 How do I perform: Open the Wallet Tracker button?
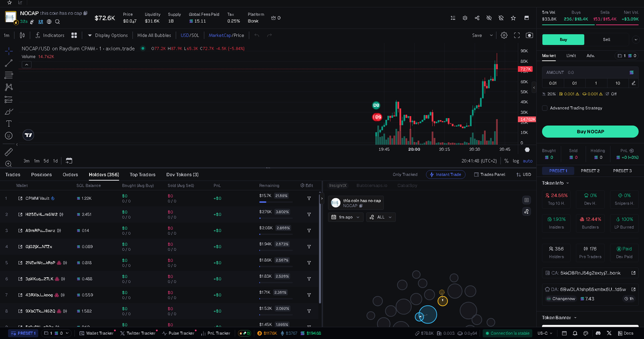(x=96, y=333)
